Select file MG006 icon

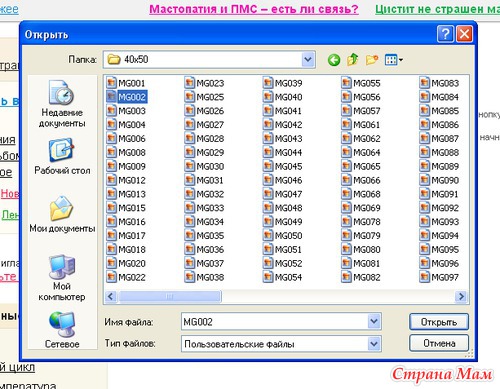coord(111,138)
